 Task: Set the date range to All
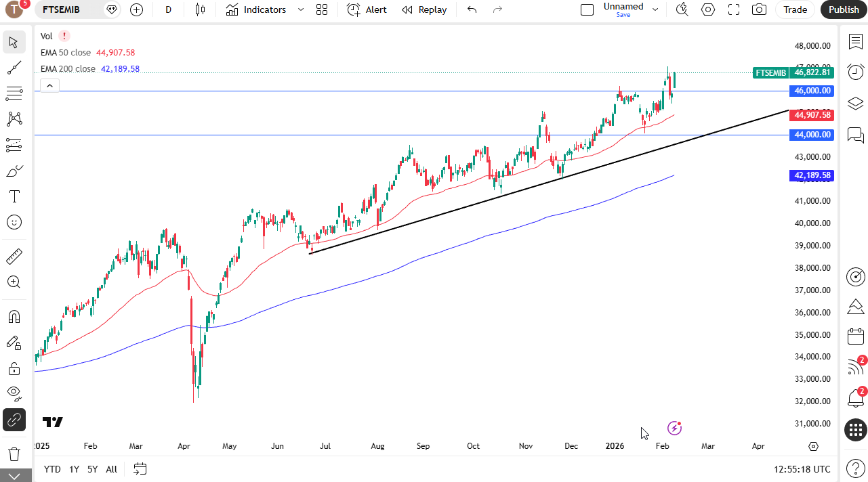pos(111,469)
